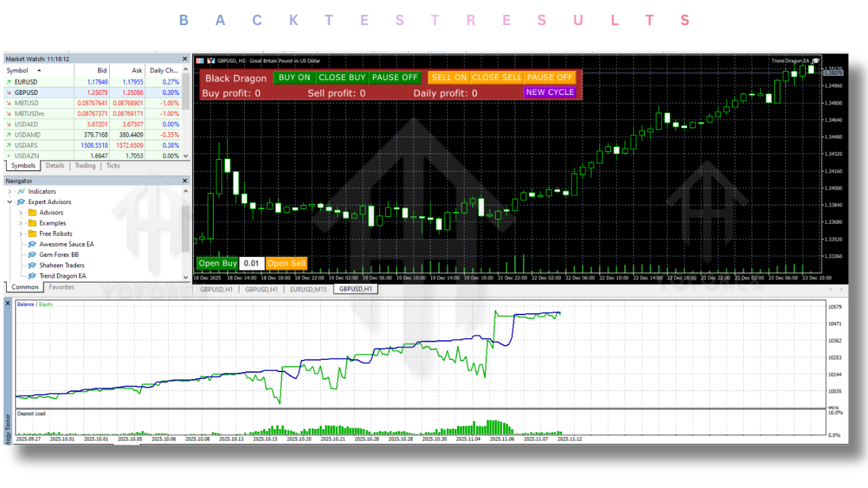Click GBPUSD's red downward trend arrow
868x488 pixels.
9,91
